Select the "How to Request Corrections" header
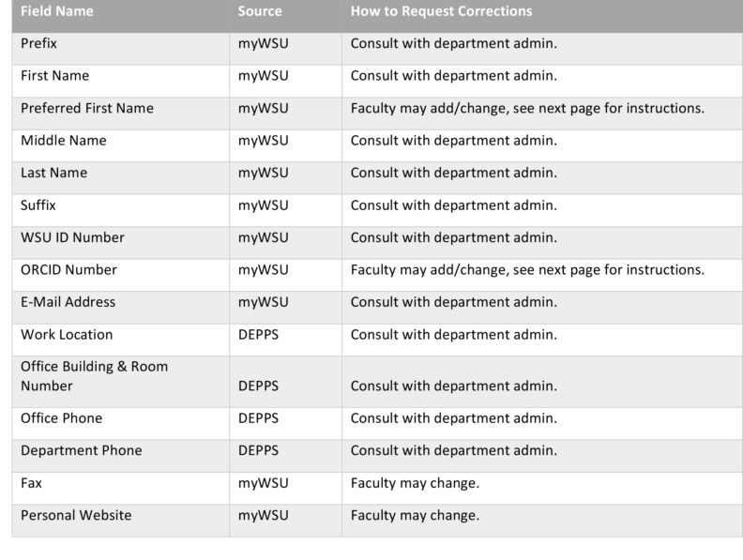The width and height of the screenshot is (743, 560). point(441,12)
